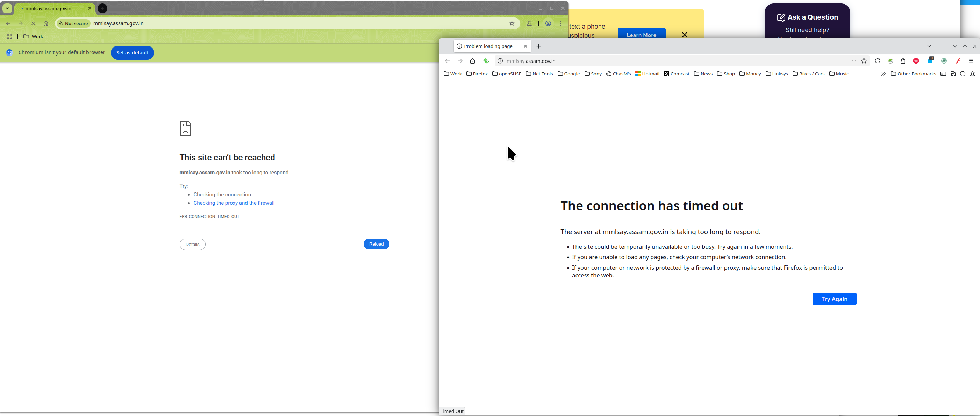Open the Google bookmarks folder

[569, 74]
